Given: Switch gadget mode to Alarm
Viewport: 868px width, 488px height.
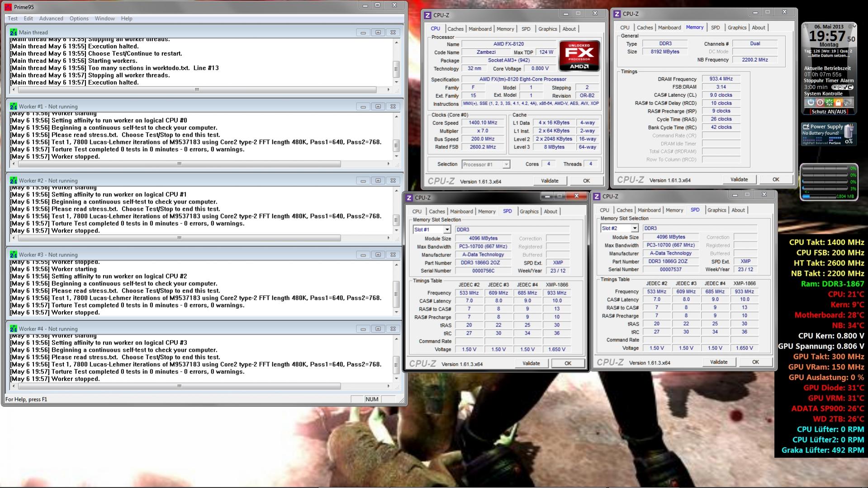Looking at the screenshot, I should coord(847,81).
